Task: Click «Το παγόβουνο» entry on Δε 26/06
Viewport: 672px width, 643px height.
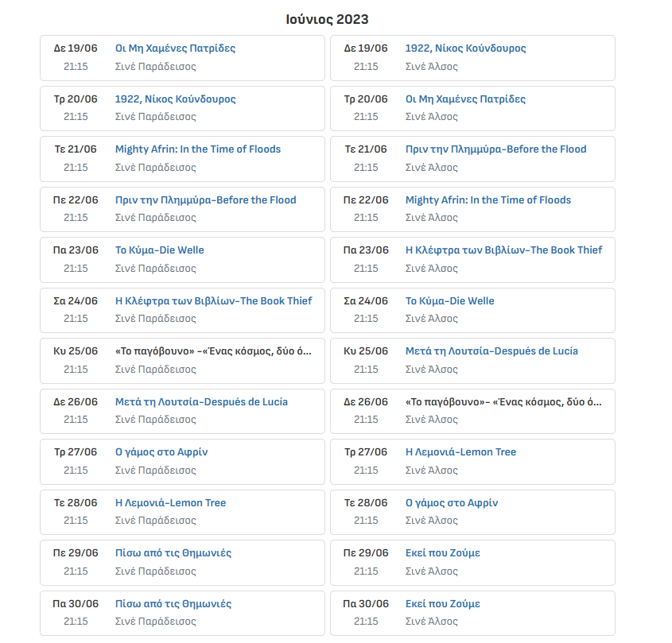Action: (503, 402)
